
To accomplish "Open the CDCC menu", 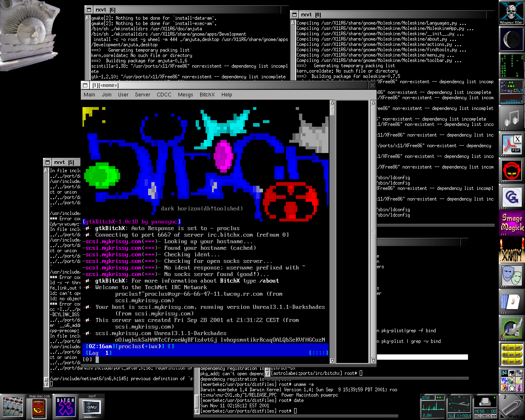I will tap(164, 95).
